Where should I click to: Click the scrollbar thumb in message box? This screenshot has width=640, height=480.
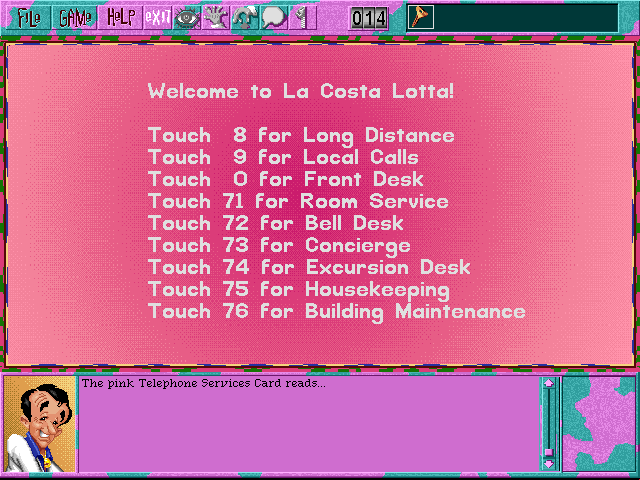point(549,452)
